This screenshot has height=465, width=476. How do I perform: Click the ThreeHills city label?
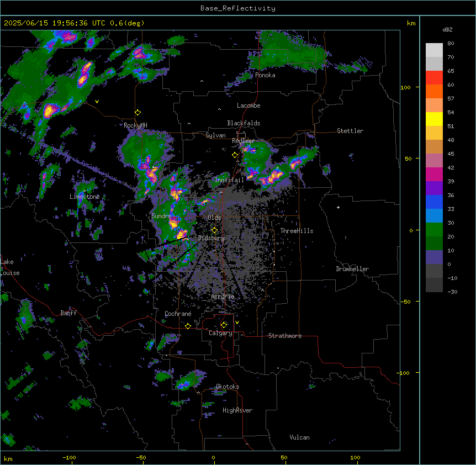(297, 231)
